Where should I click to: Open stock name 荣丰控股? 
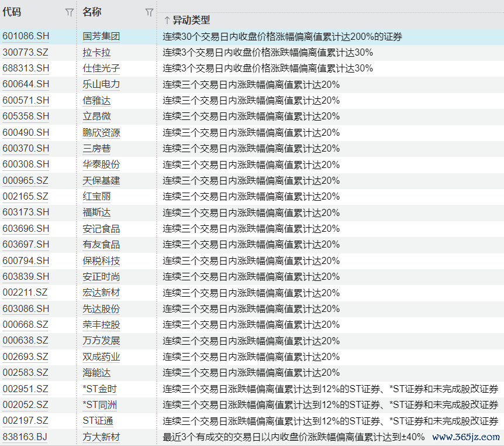point(101,324)
